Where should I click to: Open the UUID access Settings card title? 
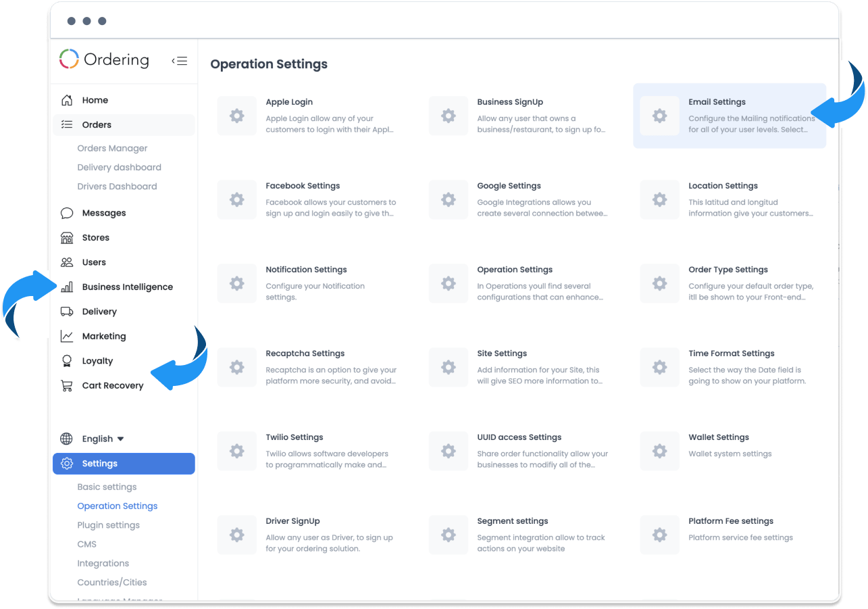pyautogui.click(x=519, y=437)
